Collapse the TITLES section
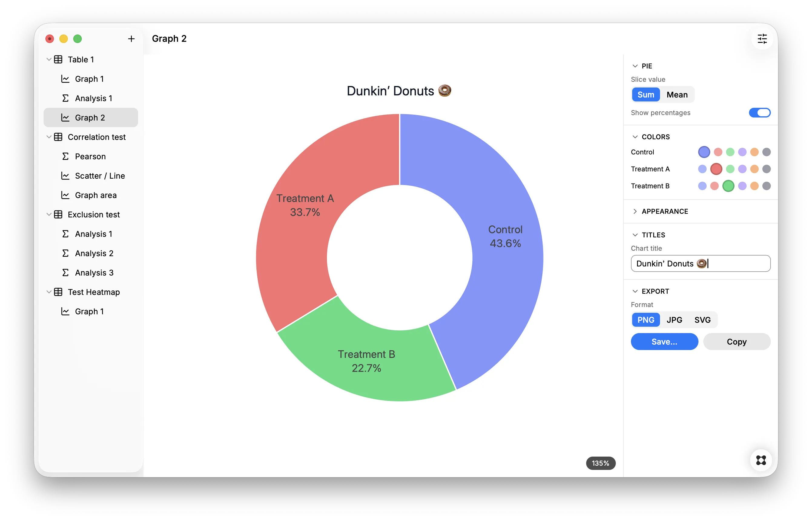This screenshot has width=812, height=522. click(635, 235)
